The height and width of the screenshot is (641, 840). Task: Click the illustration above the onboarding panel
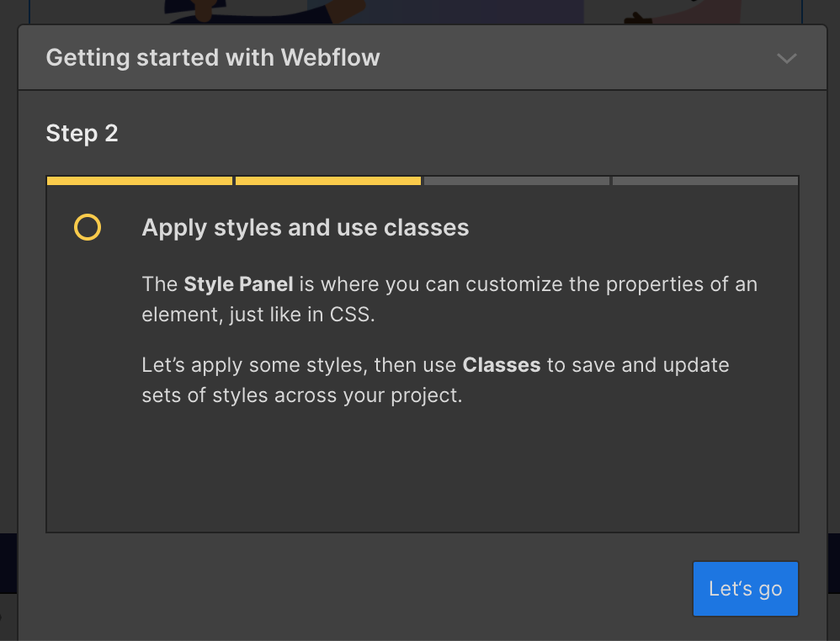click(421, 11)
